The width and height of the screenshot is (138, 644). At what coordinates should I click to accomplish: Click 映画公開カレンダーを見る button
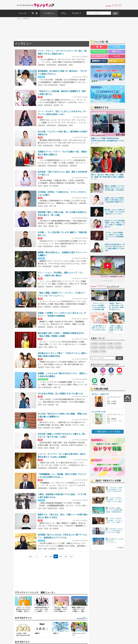(107, 431)
